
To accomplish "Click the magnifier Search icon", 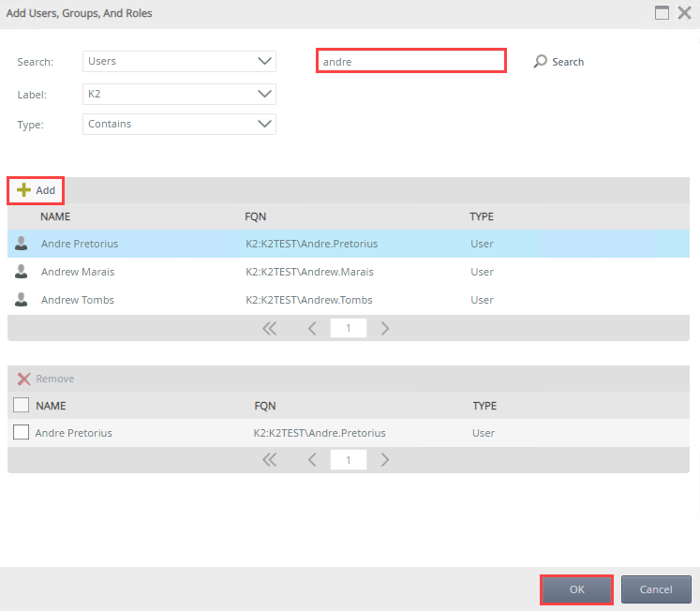I will coord(540,62).
